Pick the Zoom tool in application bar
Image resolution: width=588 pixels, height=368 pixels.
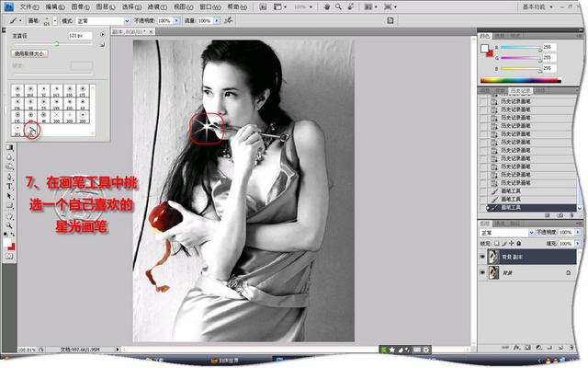pos(338,6)
